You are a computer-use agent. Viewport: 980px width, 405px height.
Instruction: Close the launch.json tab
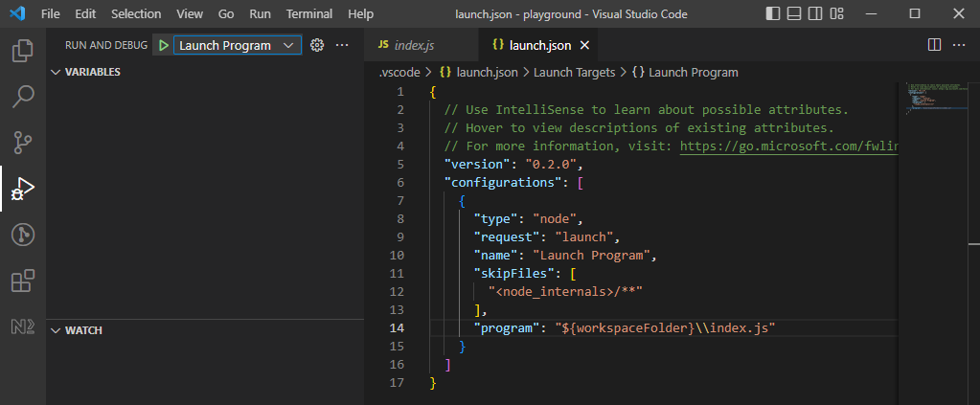[584, 46]
